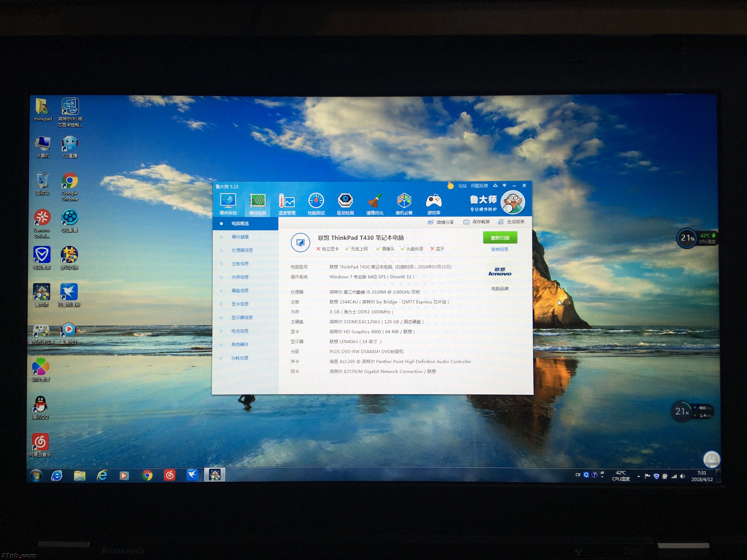Open the 英特尔 core graphics control desktop icon
The height and width of the screenshot is (560, 747).
70,112
